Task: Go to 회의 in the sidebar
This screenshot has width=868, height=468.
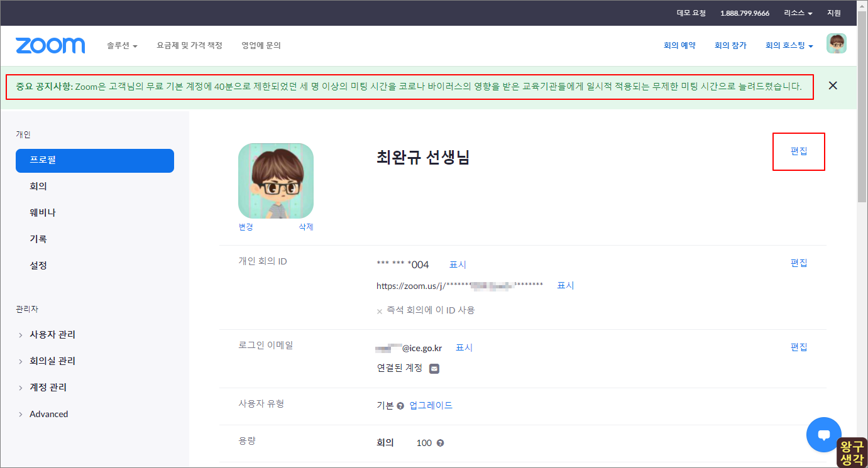Action: (x=38, y=187)
